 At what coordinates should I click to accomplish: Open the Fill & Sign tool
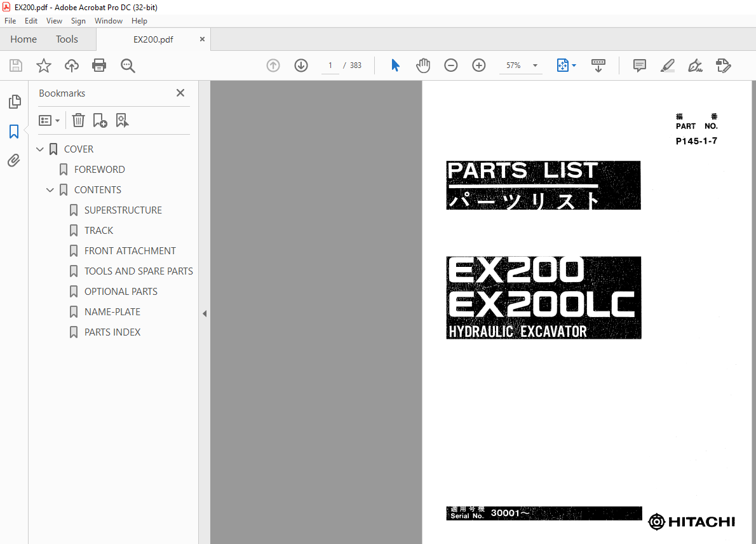coord(695,65)
